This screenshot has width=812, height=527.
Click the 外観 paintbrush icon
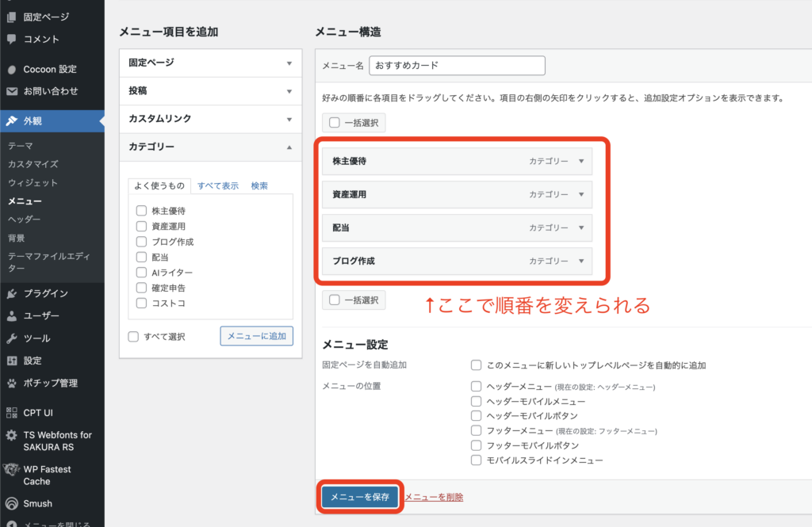pyautogui.click(x=11, y=120)
